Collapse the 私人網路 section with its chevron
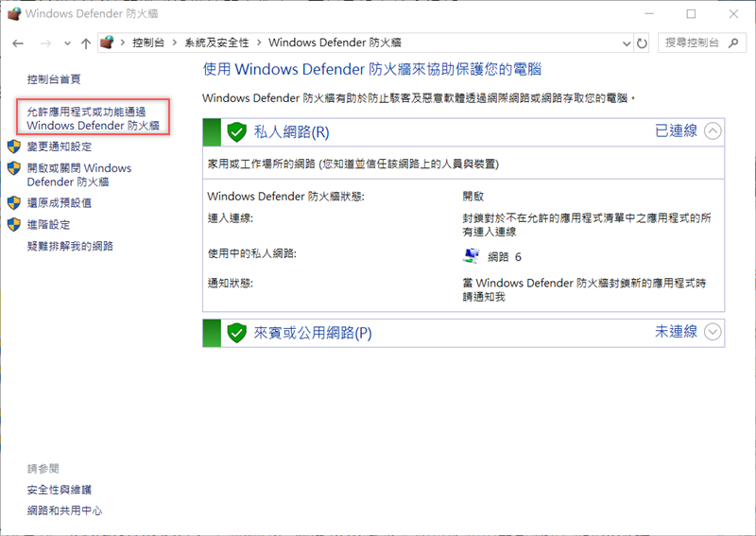Image resolution: width=756 pixels, height=536 pixels. (713, 131)
